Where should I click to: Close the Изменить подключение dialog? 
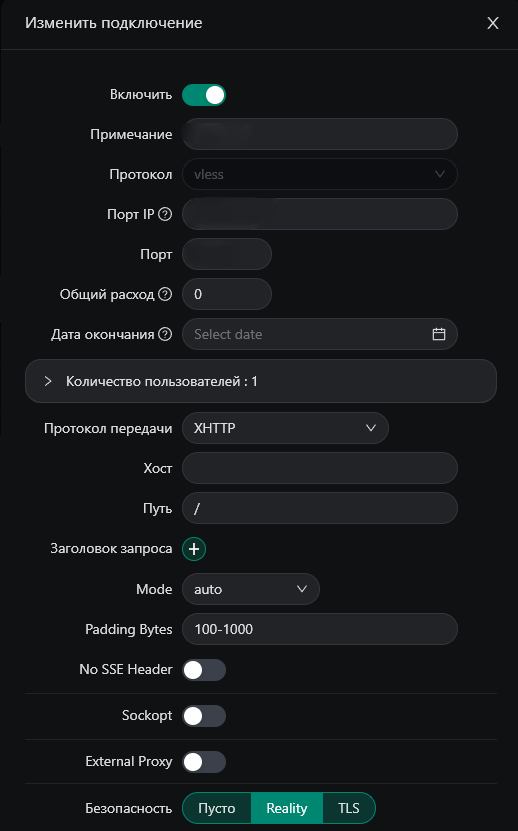click(493, 23)
